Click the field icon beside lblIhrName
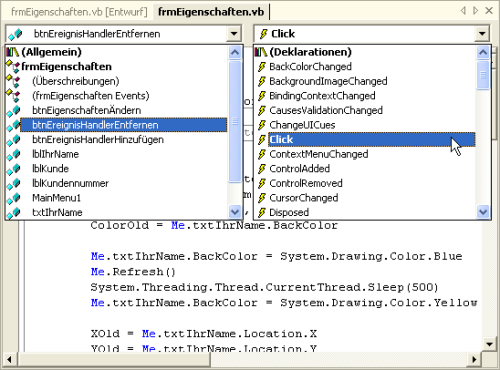500x370 pixels. [x=14, y=155]
